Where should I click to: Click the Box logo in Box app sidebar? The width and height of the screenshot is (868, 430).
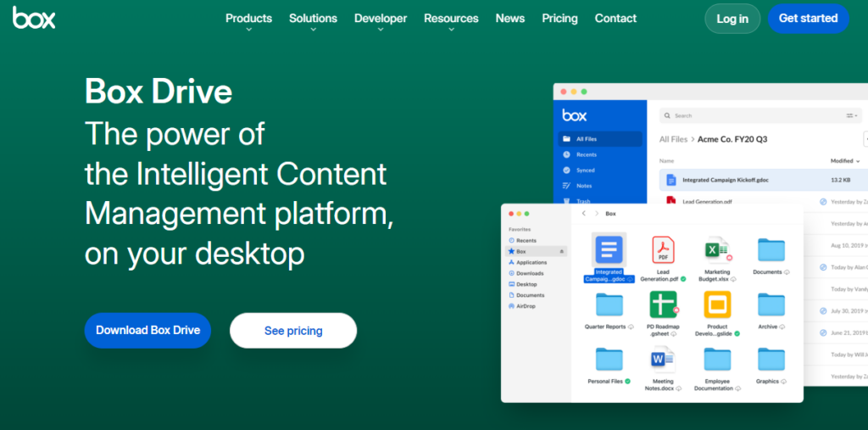point(575,115)
